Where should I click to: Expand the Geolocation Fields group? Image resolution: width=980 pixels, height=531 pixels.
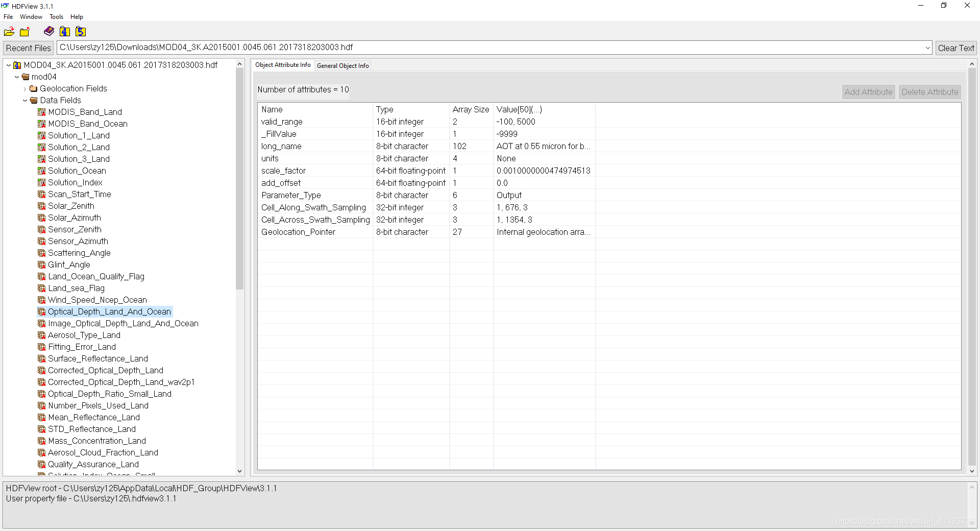(x=25, y=89)
